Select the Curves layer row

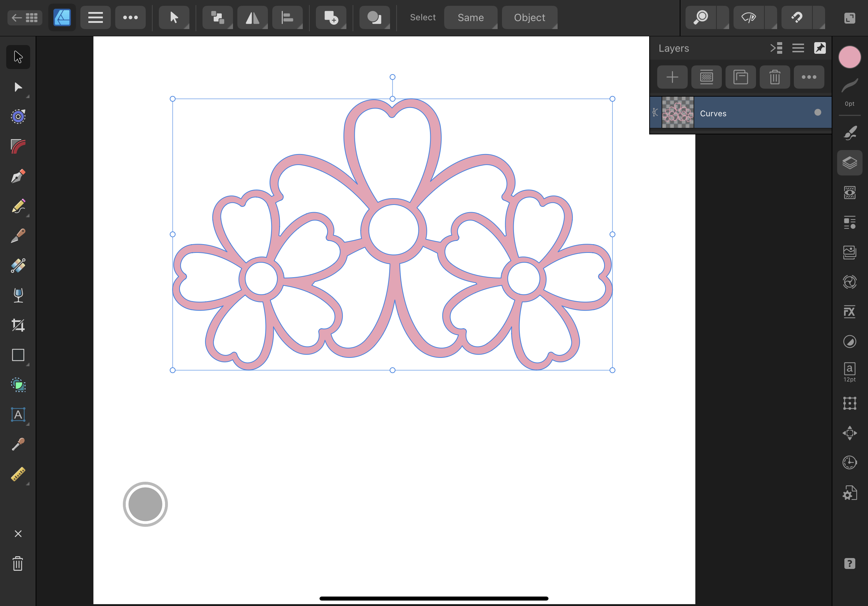click(741, 113)
